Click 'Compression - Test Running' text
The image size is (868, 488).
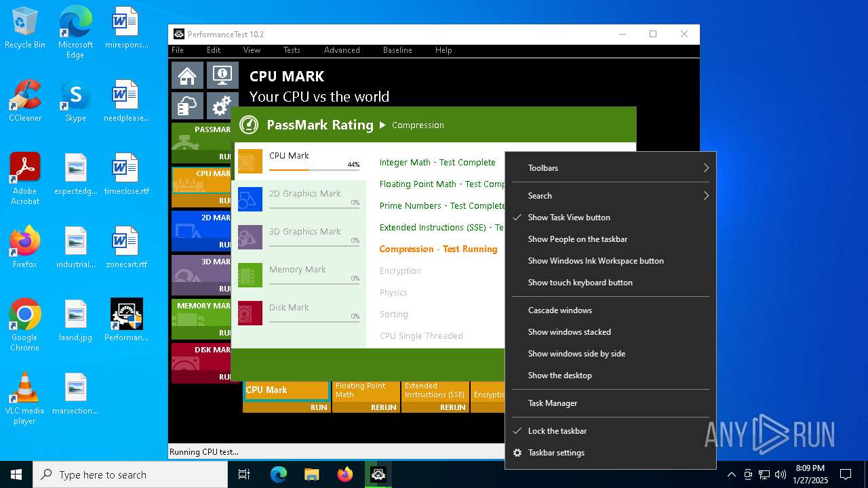(438, 249)
